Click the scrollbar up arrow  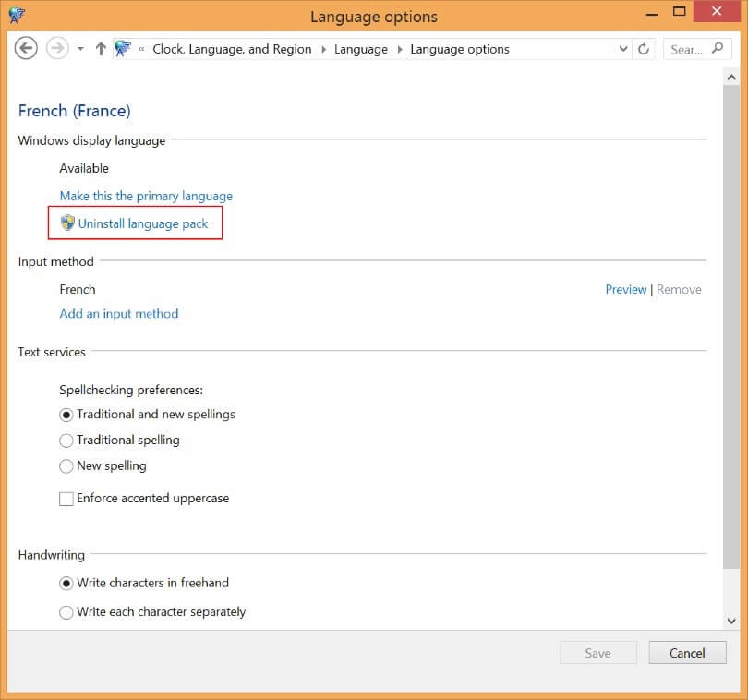(731, 78)
